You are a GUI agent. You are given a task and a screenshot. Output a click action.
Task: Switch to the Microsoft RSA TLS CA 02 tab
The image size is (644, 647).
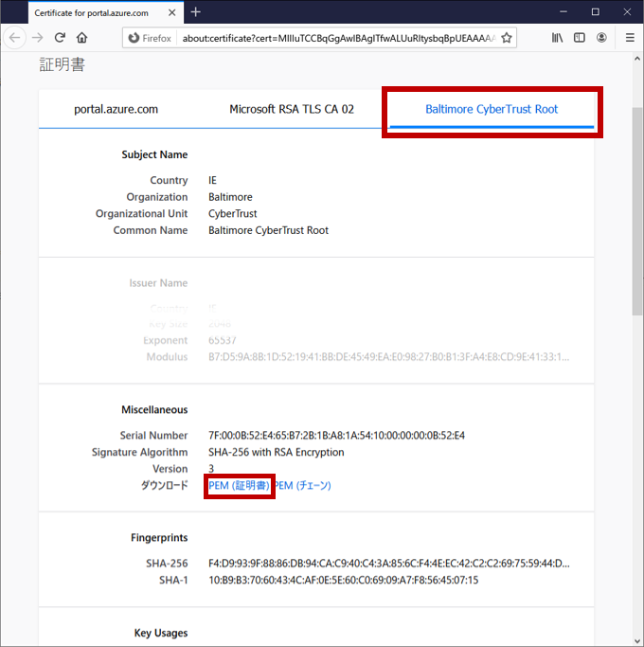[292, 109]
